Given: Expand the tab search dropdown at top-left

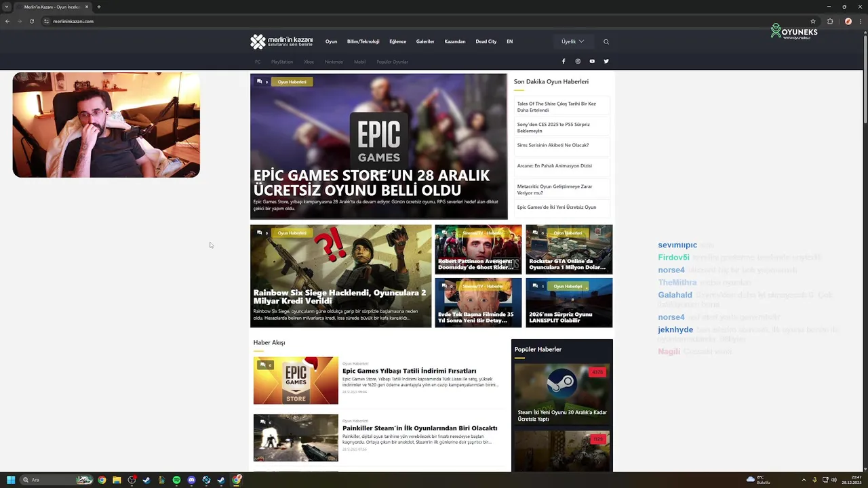Looking at the screenshot, I should (7, 7).
